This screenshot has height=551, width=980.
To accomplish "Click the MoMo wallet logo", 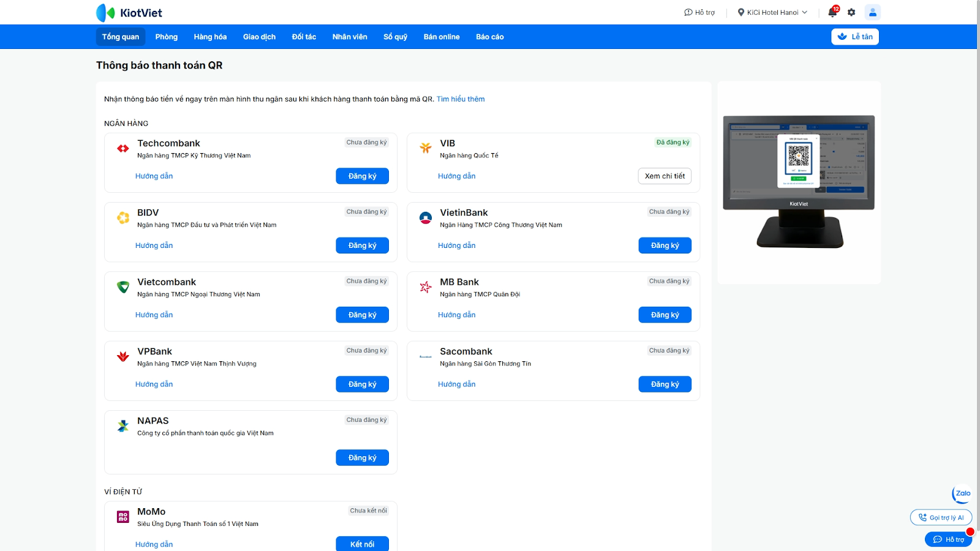I will (x=123, y=517).
